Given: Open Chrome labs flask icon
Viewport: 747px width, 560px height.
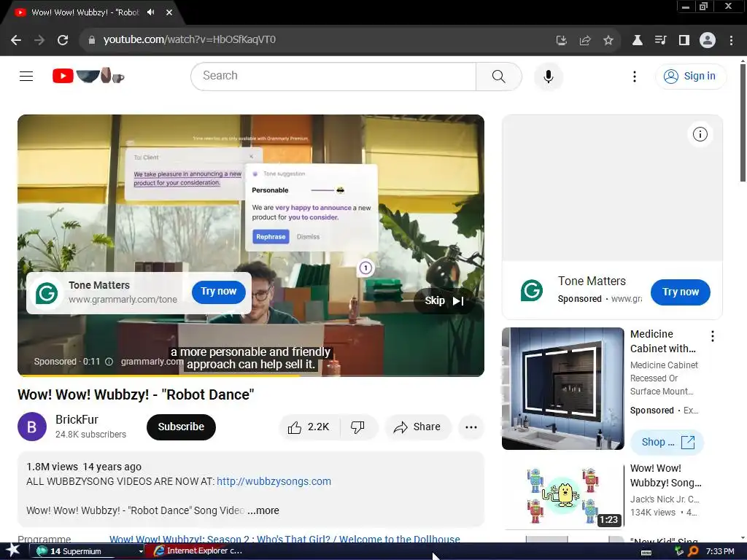Looking at the screenshot, I should [637, 41].
